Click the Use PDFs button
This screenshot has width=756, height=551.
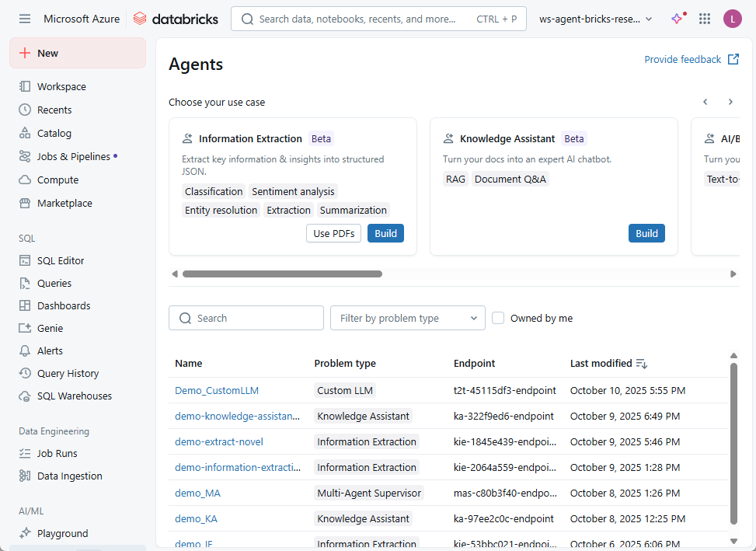pyautogui.click(x=333, y=233)
